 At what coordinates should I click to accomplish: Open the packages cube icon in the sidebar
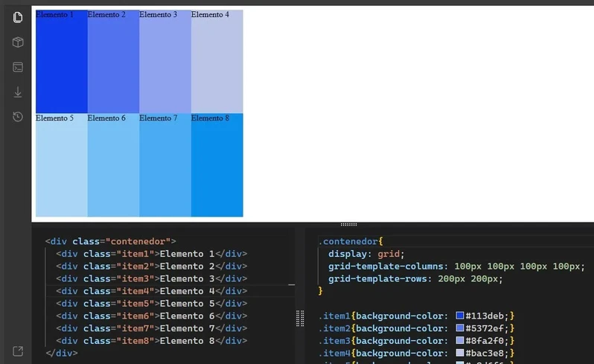pos(18,42)
